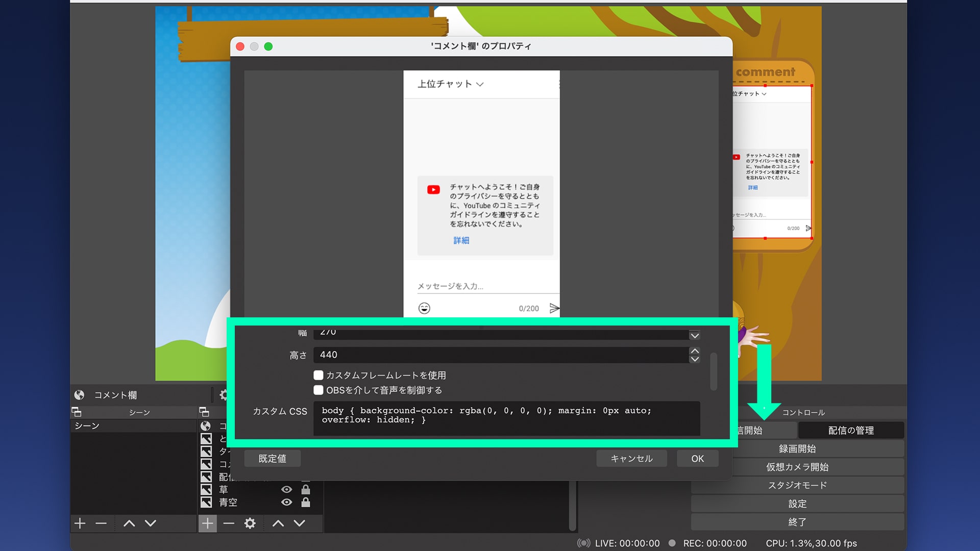Enable OBSを介して音声を制御する checkbox
Viewport: 980px width, 551px height.
[318, 390]
